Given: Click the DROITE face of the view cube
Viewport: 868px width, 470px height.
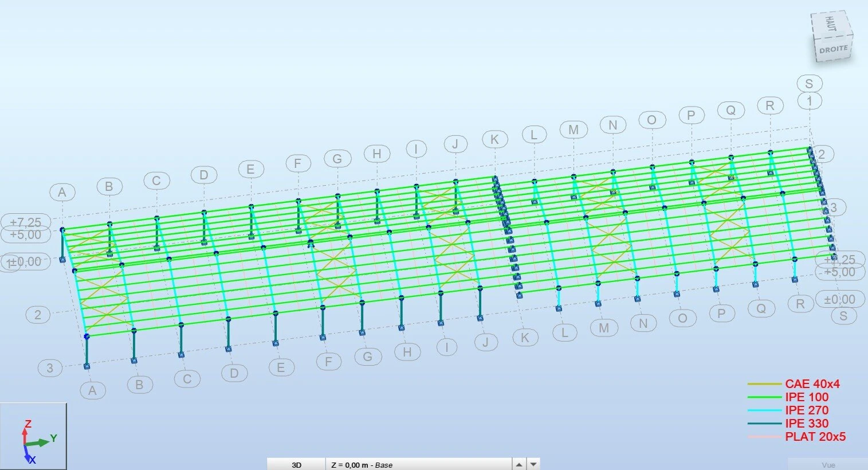Looking at the screenshot, I should 833,49.
